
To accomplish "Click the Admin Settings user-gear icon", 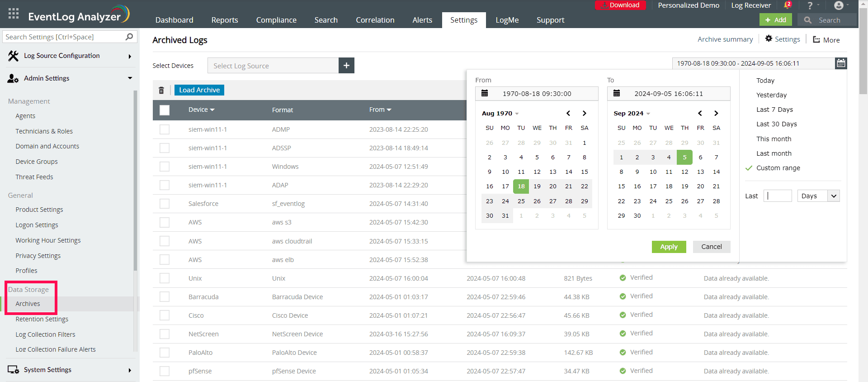I will [13, 78].
